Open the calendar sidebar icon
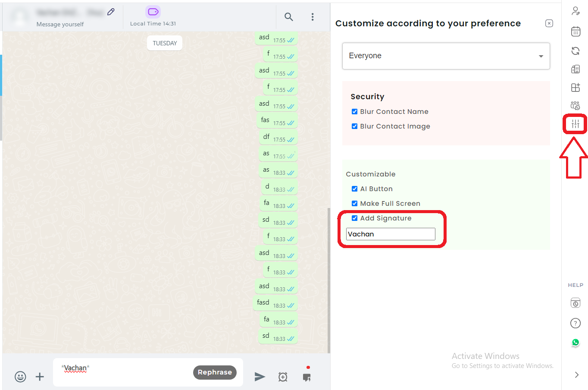This screenshot has height=390, width=588. (575, 31)
